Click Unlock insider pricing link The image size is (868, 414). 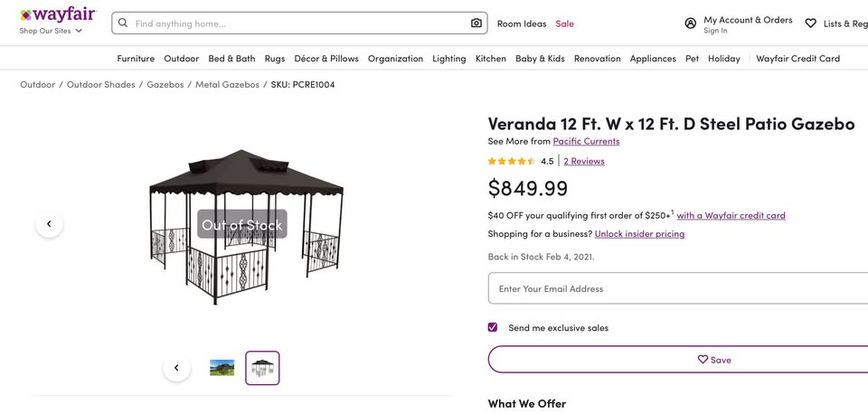coord(639,234)
